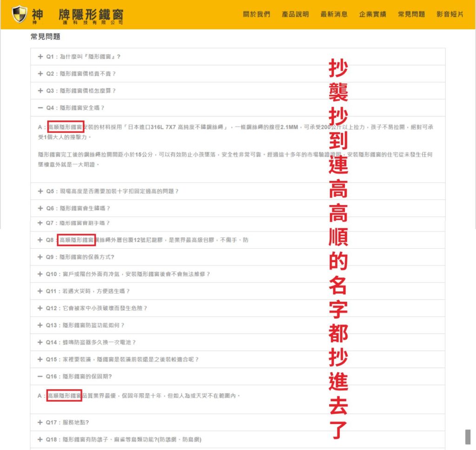Open 常見問題 in the top navigation
Image resolution: width=476 pixels, height=450 pixels.
[x=411, y=14]
